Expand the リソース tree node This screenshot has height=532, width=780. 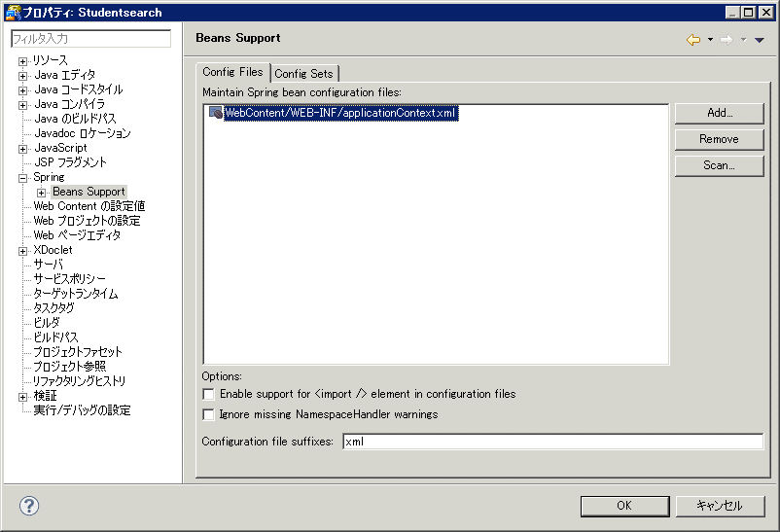tap(22, 61)
